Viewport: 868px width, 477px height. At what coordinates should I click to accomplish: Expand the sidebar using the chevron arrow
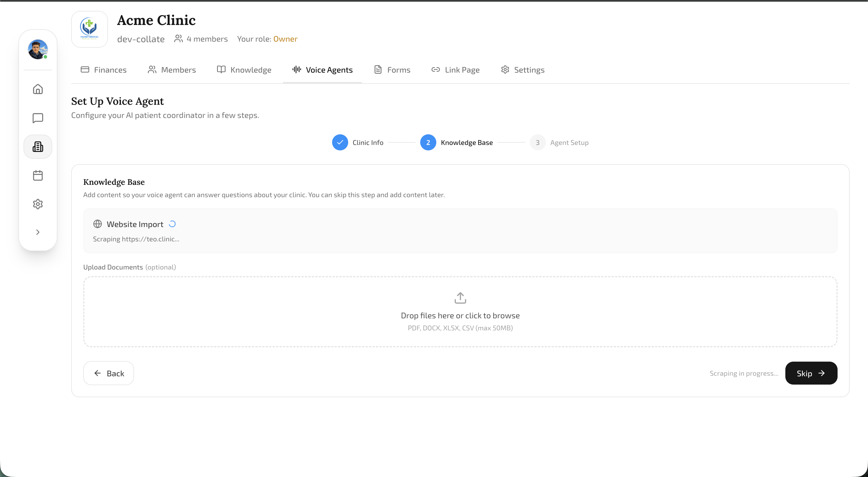click(38, 232)
